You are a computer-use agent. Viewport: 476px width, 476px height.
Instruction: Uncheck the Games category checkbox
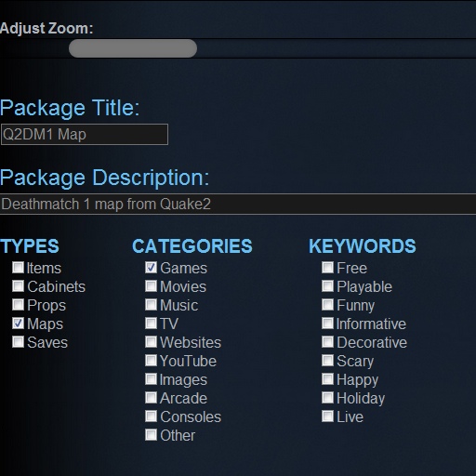[x=151, y=268]
